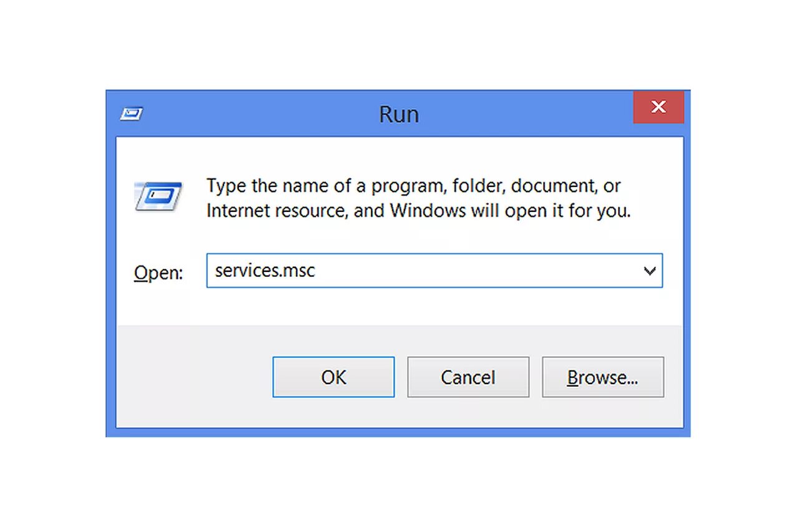The image size is (799, 532).
Task: Close the Run dialog with X
Action: [x=659, y=107]
